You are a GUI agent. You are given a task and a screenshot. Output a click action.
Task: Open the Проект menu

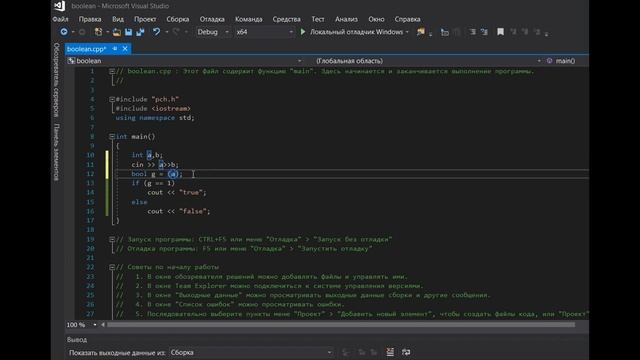coord(145,19)
